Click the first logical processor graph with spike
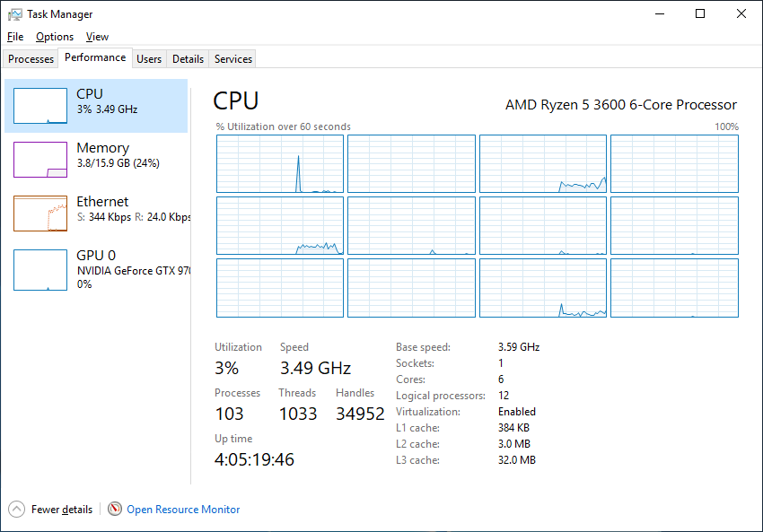This screenshot has height=532, width=763. pos(280,164)
